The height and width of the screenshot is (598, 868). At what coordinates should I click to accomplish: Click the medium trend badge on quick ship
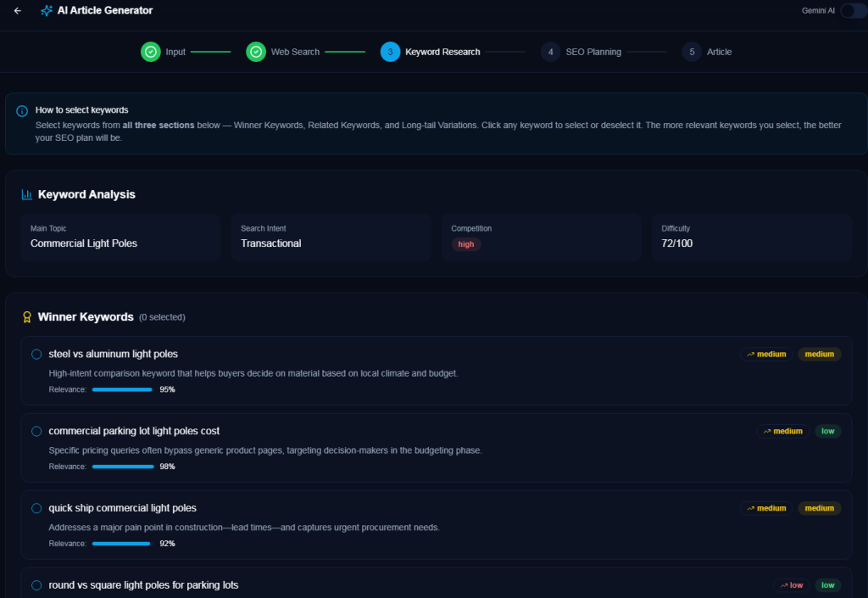coord(766,508)
